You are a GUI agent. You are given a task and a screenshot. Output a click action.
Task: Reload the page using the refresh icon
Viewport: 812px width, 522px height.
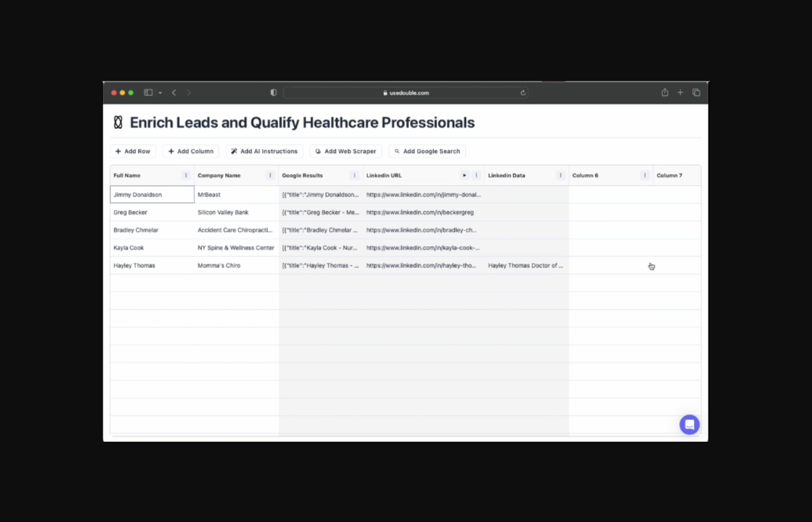523,93
